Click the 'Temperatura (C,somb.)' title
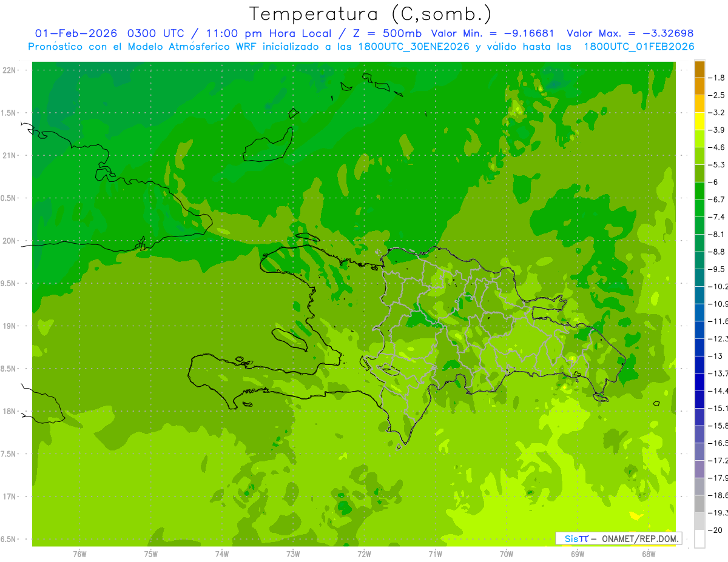This screenshot has width=728, height=562. 371,14
